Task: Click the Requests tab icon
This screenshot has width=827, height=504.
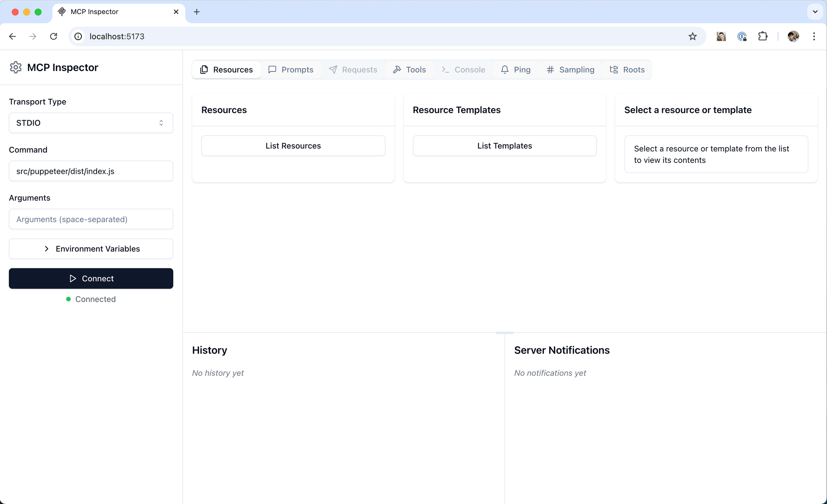Action: point(332,70)
